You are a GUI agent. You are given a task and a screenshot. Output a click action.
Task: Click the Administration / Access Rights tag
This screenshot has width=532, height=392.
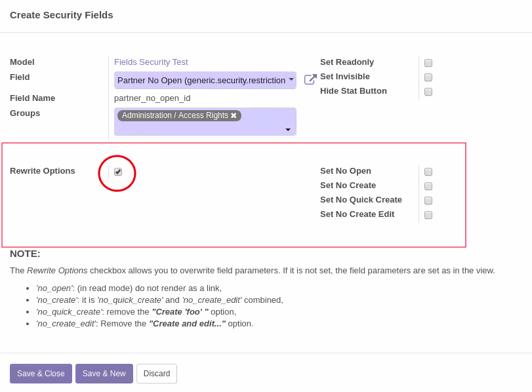tap(174, 115)
